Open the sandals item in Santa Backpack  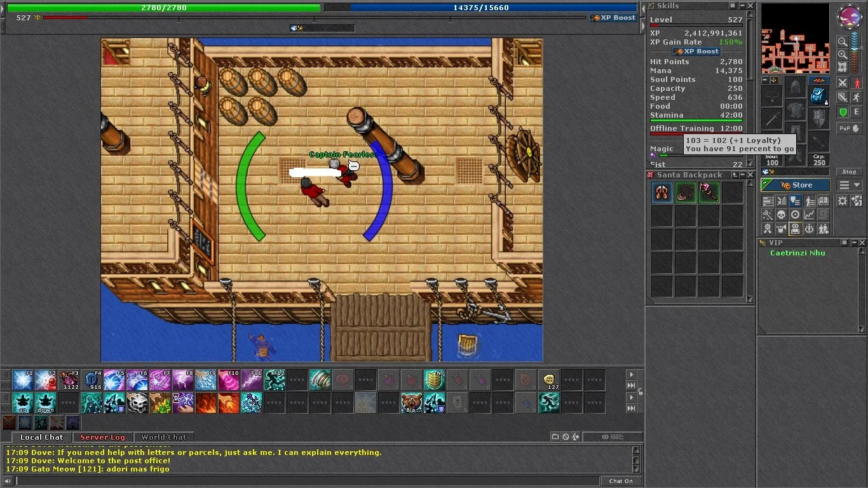(x=662, y=193)
